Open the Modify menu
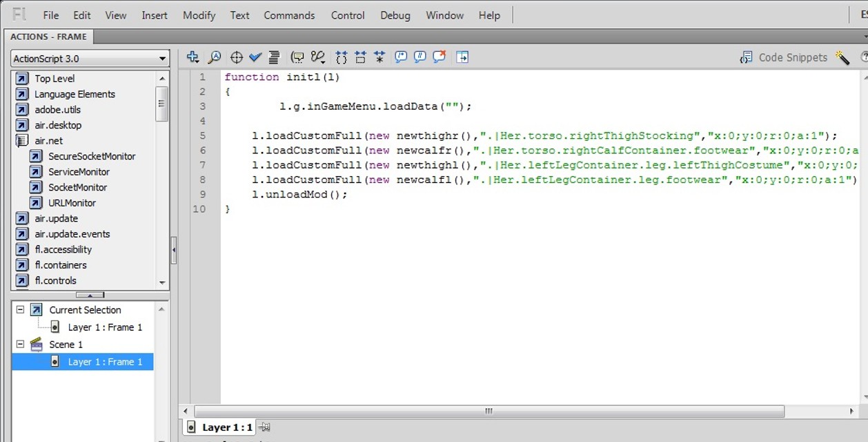868x442 pixels. tap(199, 15)
